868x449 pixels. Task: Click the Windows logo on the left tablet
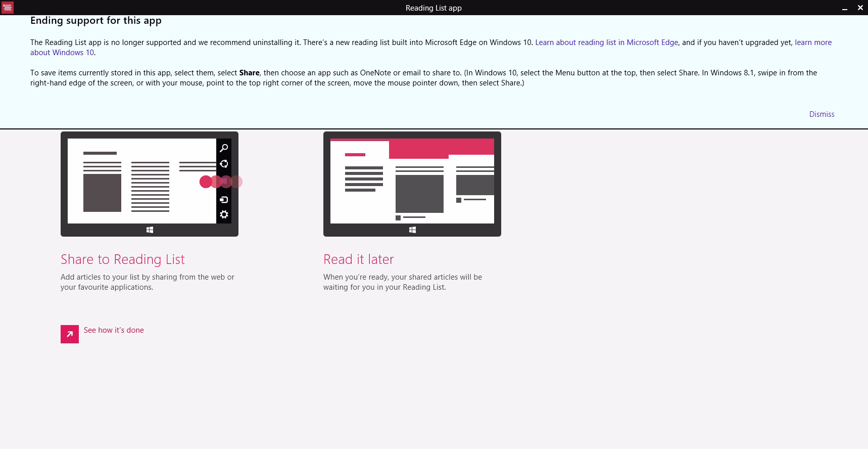(x=150, y=230)
